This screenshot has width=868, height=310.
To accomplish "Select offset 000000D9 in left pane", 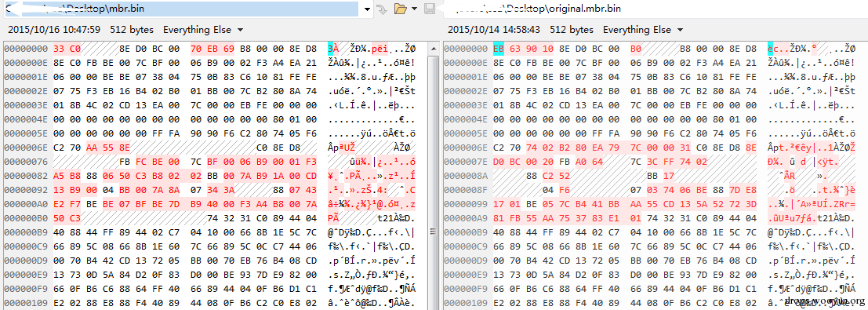I will tap(25, 261).
